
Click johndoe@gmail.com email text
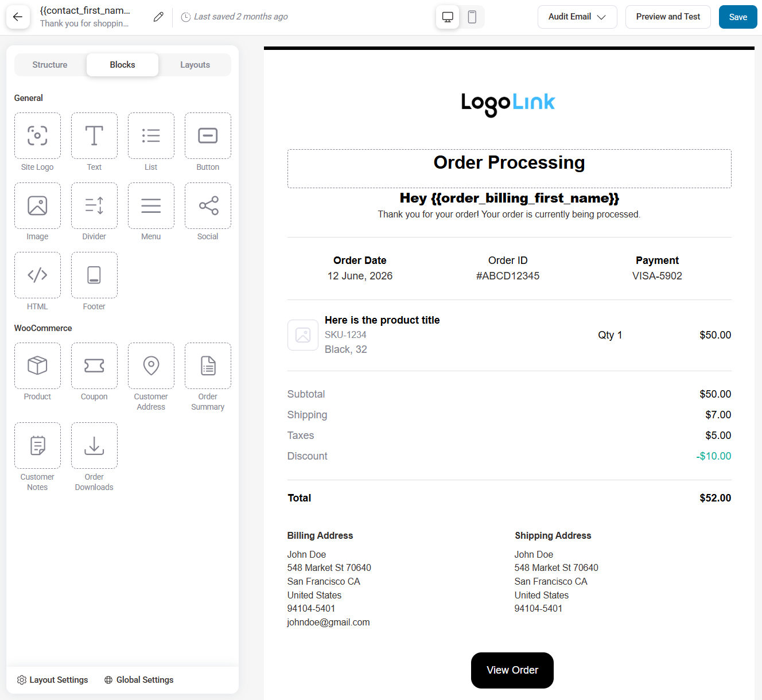(x=328, y=623)
